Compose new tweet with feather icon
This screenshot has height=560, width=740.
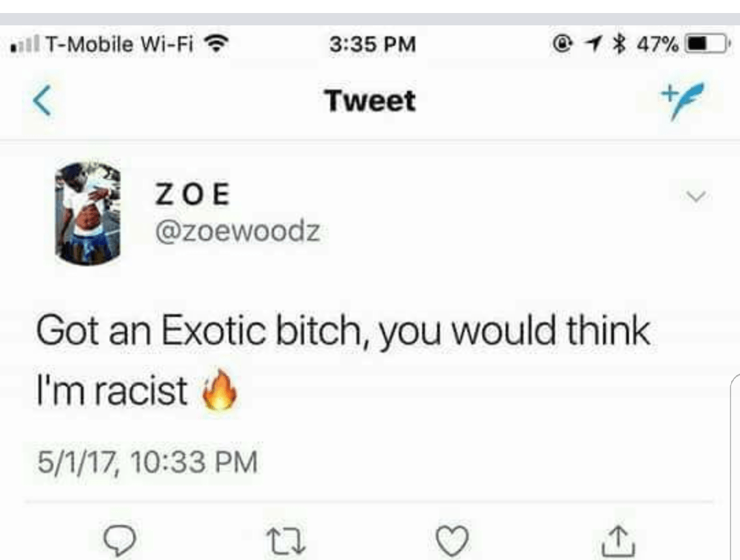[683, 101]
